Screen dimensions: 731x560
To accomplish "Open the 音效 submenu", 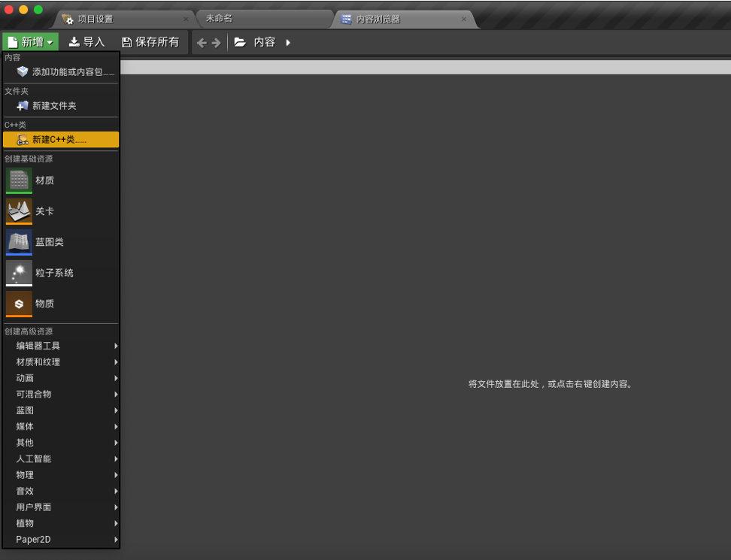I will pyautogui.click(x=61, y=491).
